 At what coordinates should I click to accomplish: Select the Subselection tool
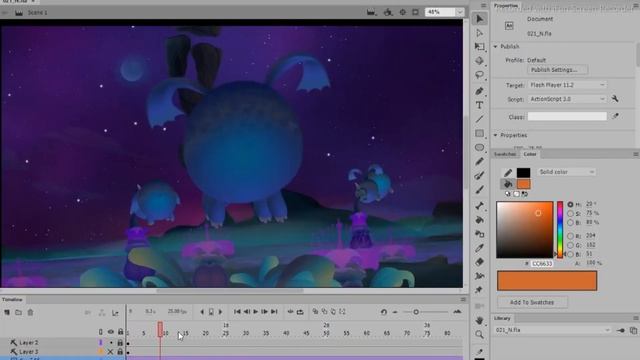coord(480,33)
